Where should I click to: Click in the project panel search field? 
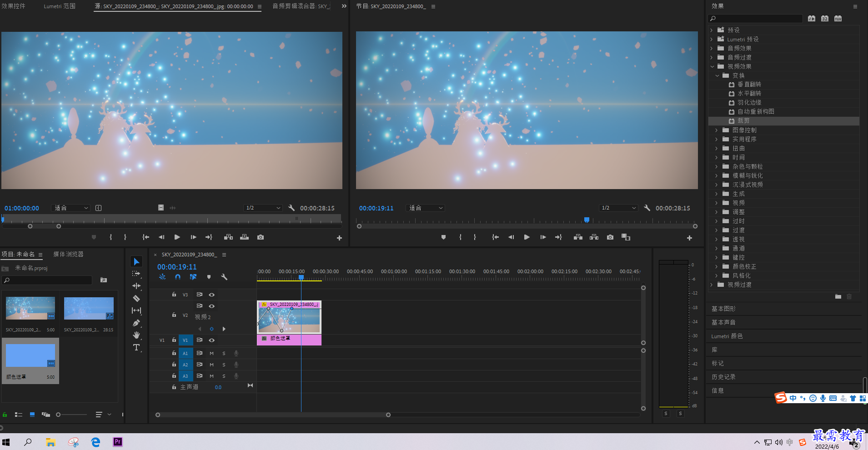(47, 280)
